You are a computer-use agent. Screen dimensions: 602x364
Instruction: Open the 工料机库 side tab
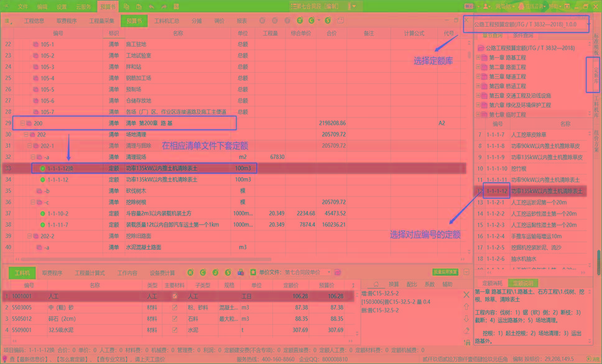tap(596, 107)
